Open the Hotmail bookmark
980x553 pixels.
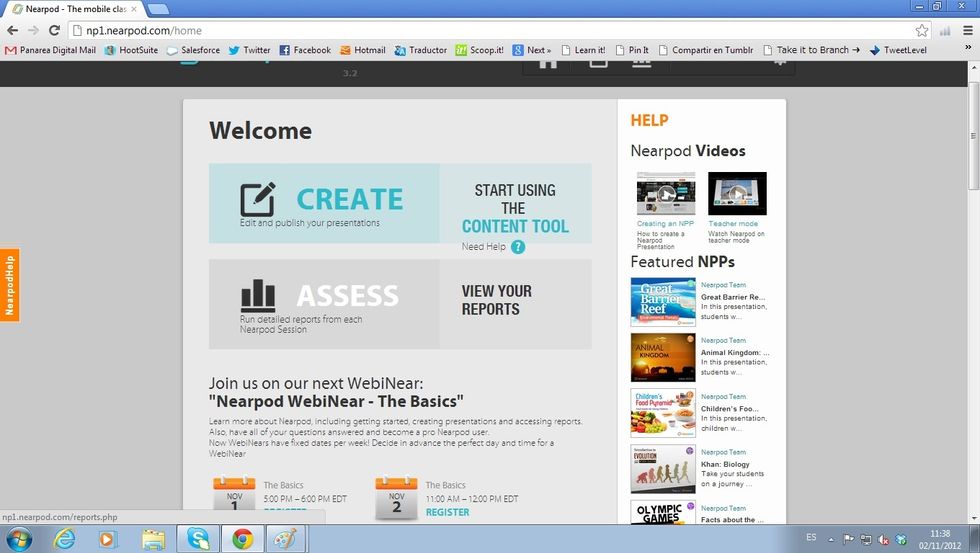(x=362, y=50)
